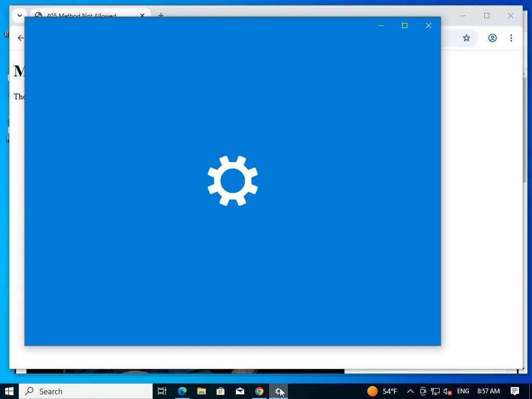This screenshot has height=399, width=532.
Task: Open a new tab in Chrome
Action: click(x=161, y=15)
